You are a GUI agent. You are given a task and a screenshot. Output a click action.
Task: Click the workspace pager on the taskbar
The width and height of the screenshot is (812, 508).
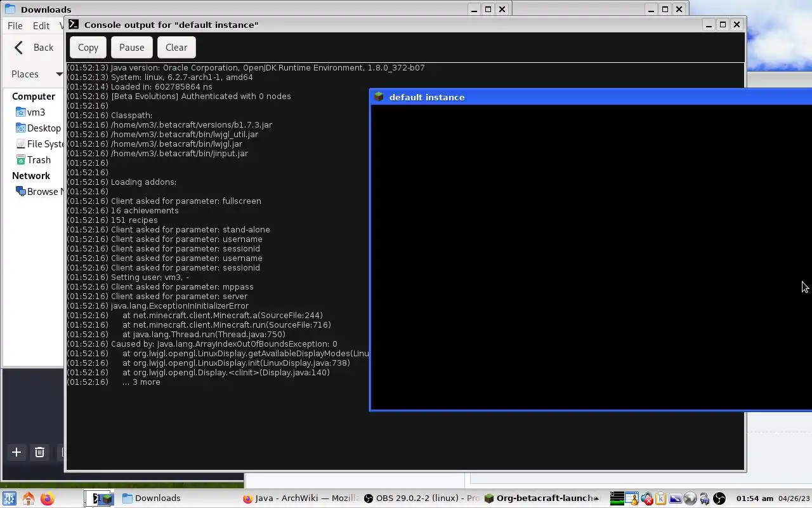point(99,498)
